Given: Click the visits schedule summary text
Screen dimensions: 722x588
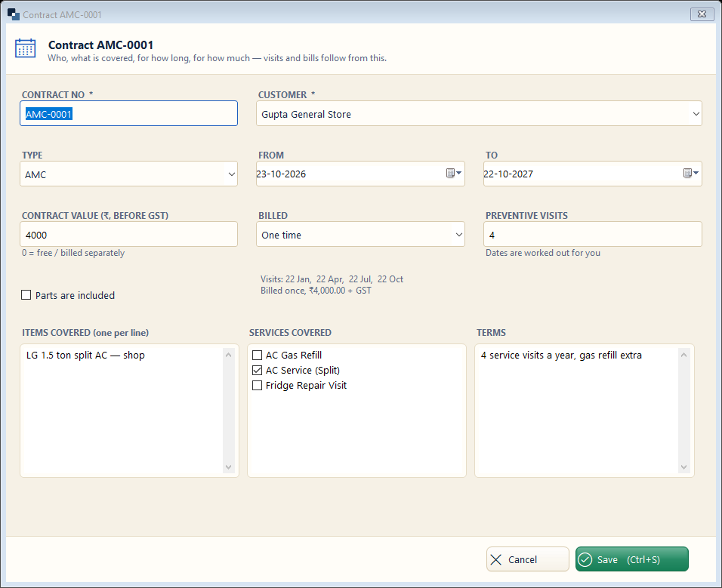Looking at the screenshot, I should point(332,279).
